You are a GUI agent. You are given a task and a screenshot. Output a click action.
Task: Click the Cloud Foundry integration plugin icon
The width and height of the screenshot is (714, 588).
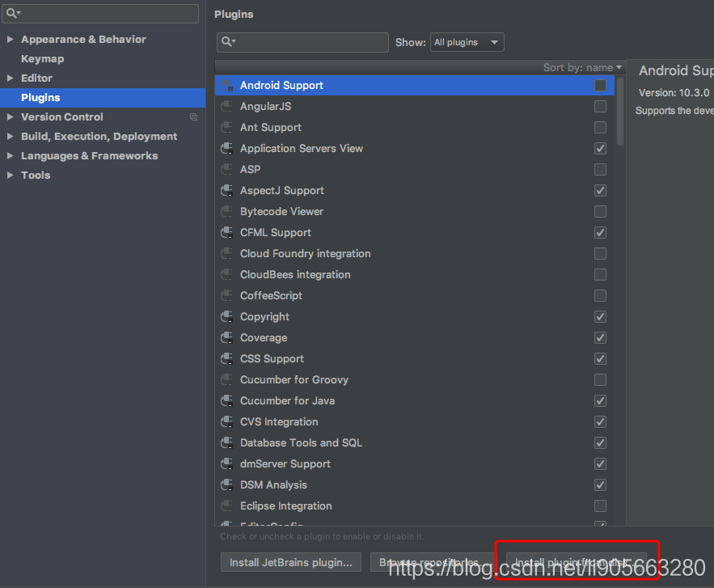[x=226, y=253]
